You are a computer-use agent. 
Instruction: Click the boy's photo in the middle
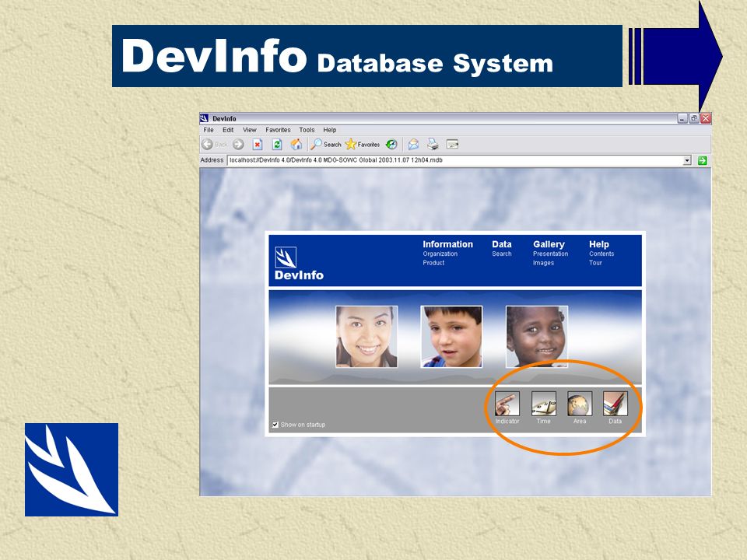(451, 337)
